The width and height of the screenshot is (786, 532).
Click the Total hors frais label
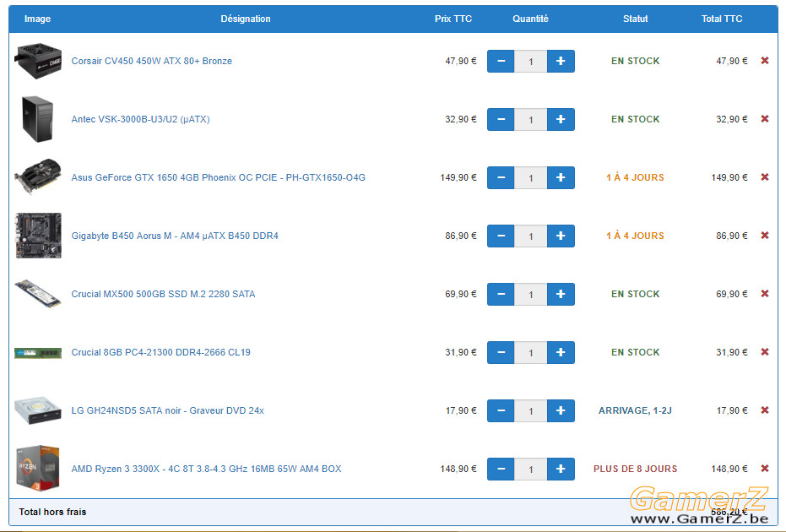tap(52, 512)
